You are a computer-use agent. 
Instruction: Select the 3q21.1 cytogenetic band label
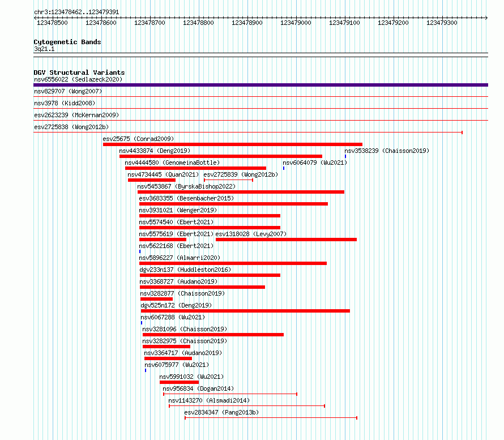(44, 49)
